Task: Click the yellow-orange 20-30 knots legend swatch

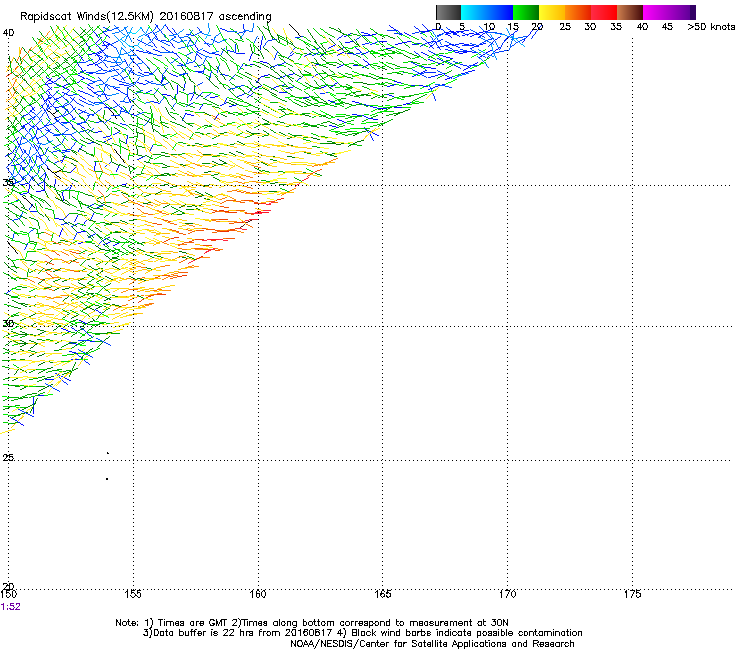Action: pyautogui.click(x=565, y=12)
